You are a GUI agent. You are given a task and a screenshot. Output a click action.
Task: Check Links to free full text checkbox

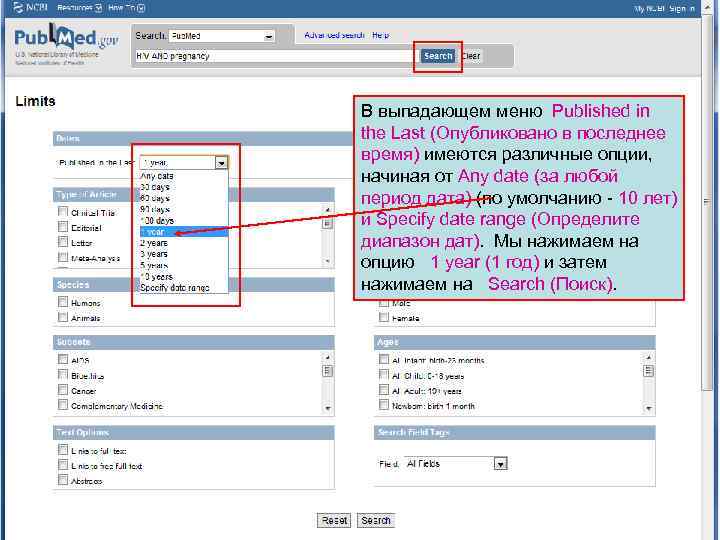[x=63, y=465]
